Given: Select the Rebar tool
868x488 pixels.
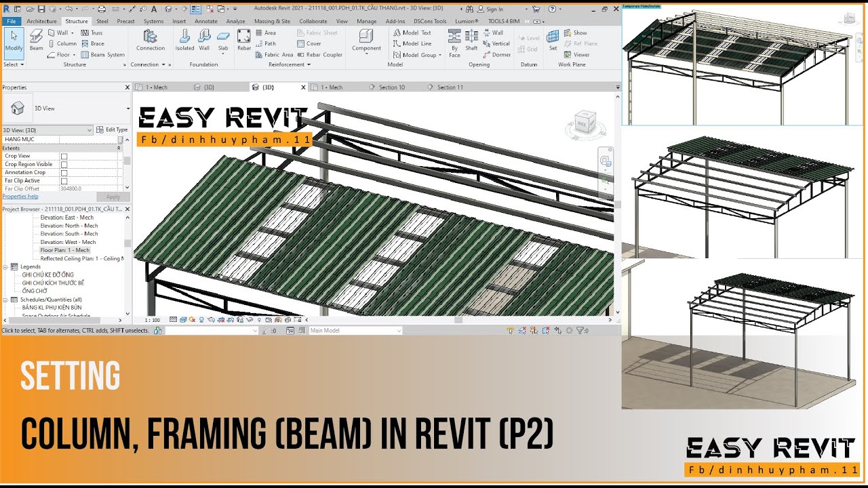Looking at the screenshot, I should [244, 41].
